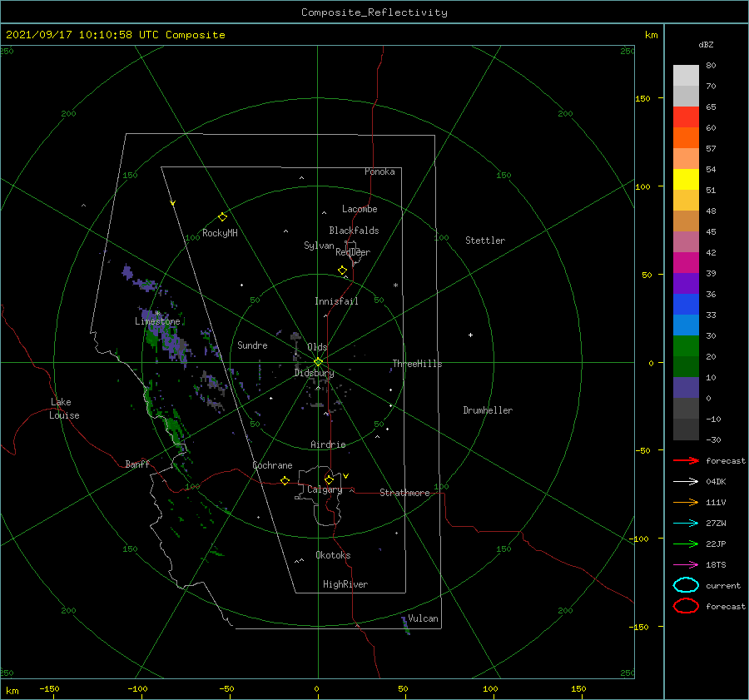
Task: Click the orange 111V arrow in legend
Action: point(686,502)
